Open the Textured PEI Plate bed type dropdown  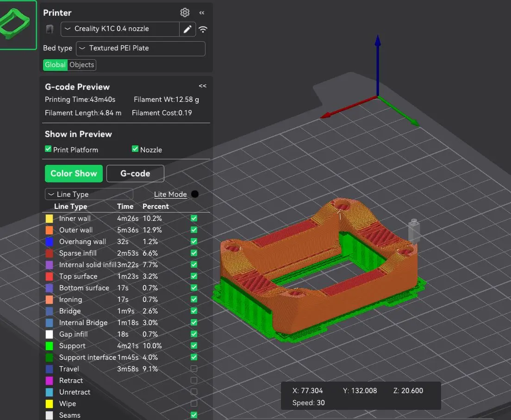tap(140, 49)
